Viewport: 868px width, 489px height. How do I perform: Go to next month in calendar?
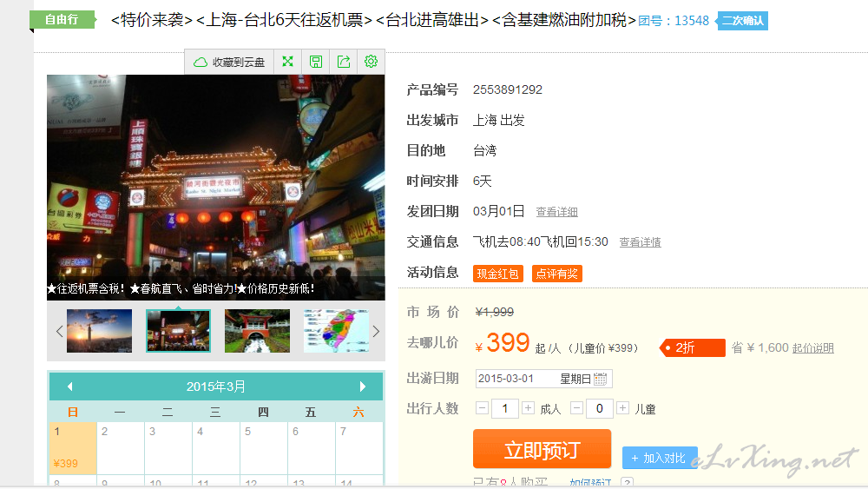pyautogui.click(x=363, y=387)
